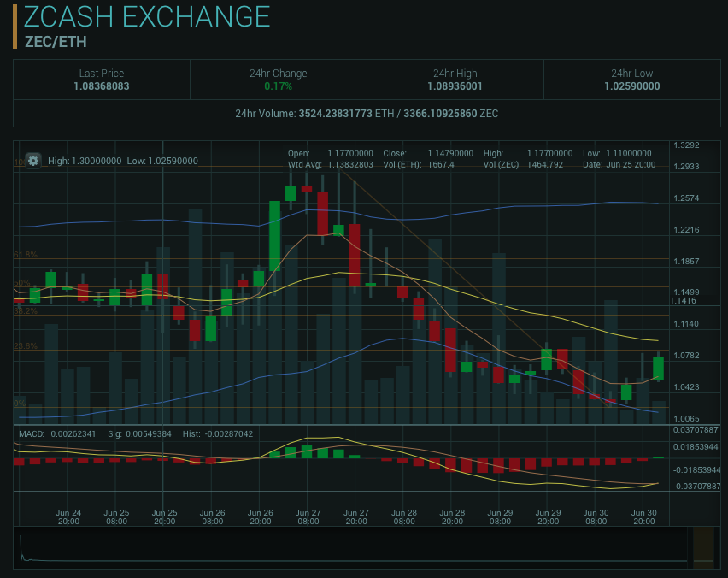This screenshot has width=728, height=578.
Task: Click the Last Price value 1.08368083
Action: point(102,86)
